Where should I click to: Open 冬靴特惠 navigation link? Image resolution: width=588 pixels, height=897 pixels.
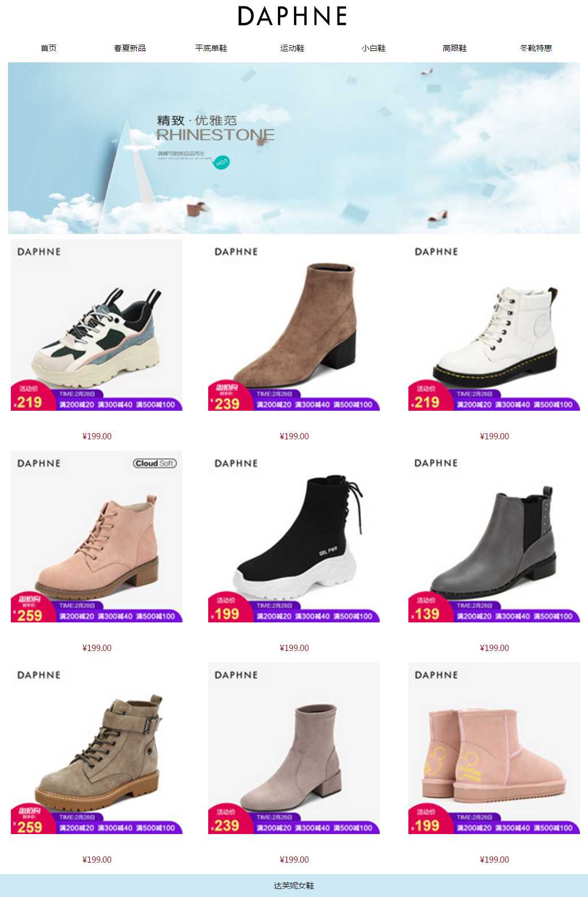click(x=536, y=48)
